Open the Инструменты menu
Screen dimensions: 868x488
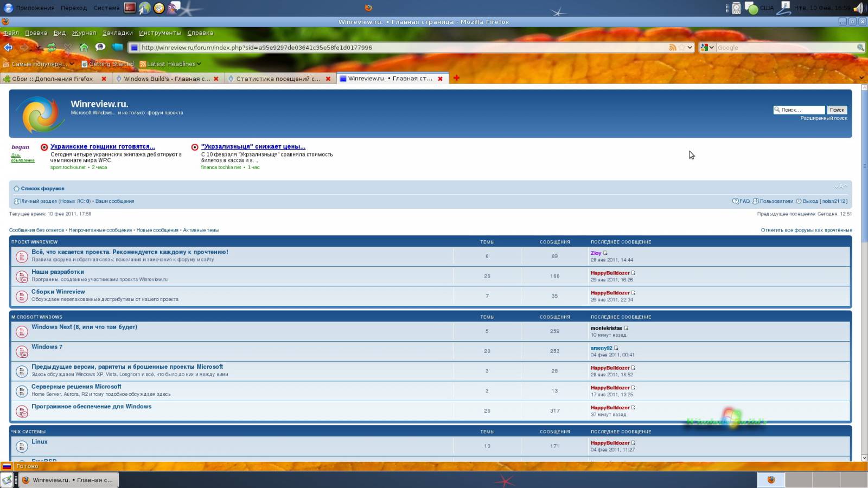point(160,33)
